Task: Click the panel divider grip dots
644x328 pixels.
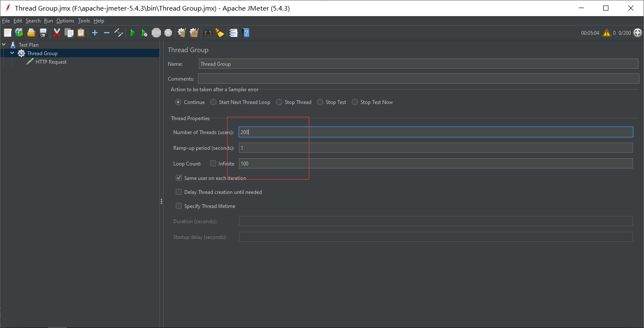Action: [x=161, y=202]
